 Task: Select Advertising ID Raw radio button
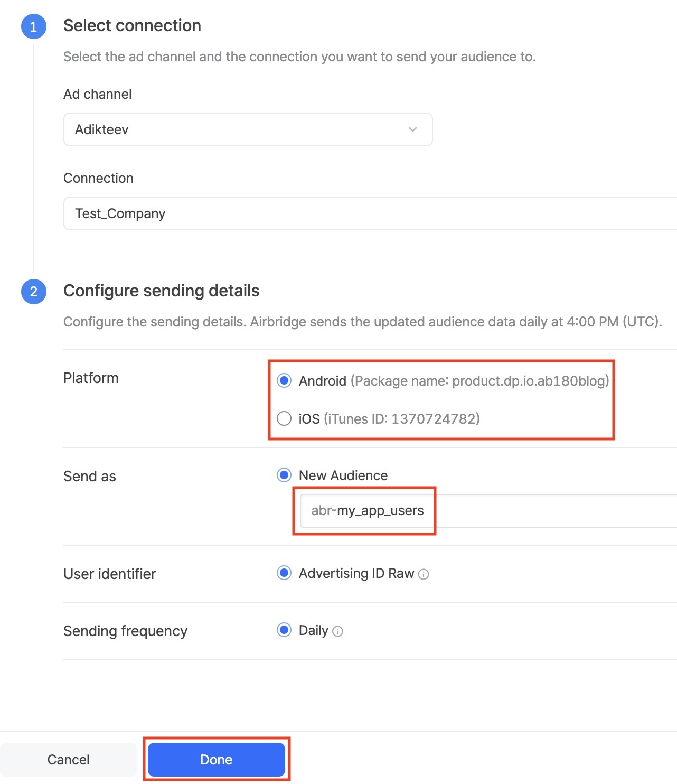click(284, 573)
